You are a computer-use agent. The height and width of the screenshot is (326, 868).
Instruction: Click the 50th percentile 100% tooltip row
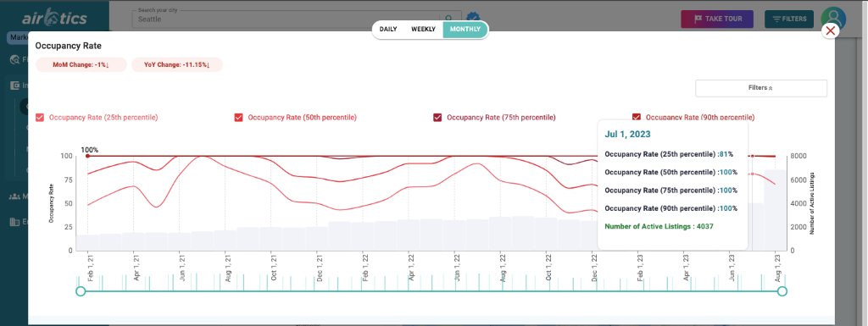click(x=671, y=172)
